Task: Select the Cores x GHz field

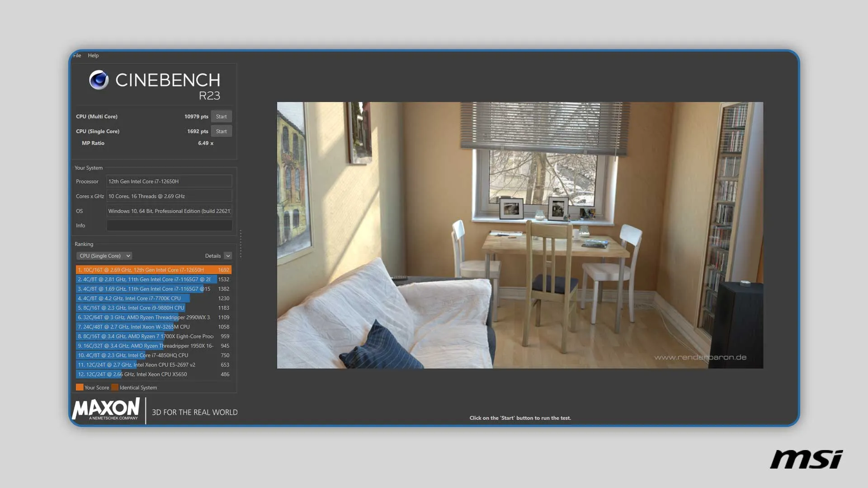Action: pyautogui.click(x=169, y=197)
